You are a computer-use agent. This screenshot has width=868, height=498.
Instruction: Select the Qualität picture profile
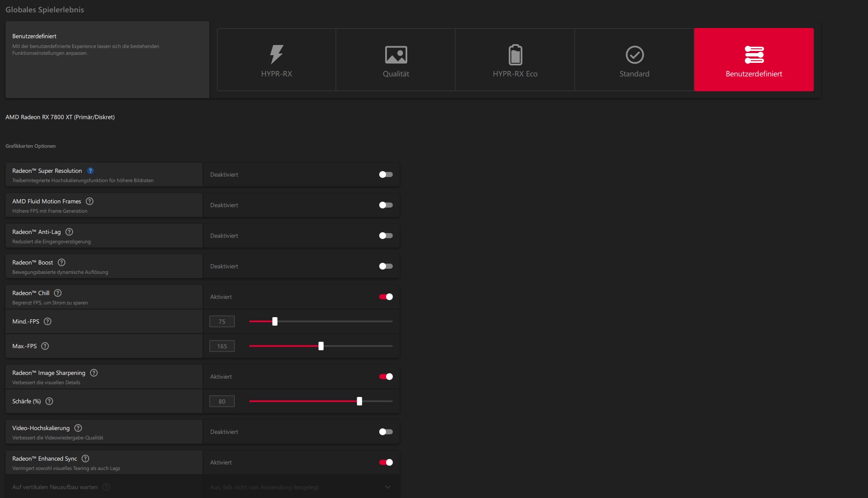coord(396,60)
